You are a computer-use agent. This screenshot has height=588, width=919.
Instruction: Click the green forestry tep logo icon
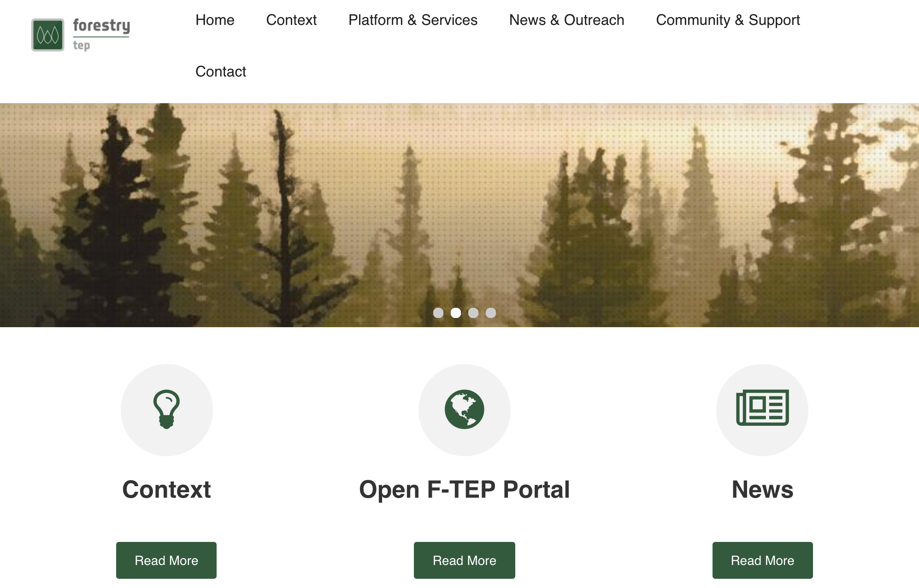[x=48, y=35]
